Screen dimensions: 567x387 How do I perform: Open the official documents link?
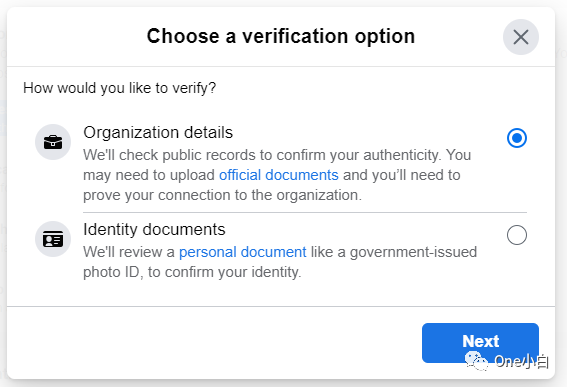point(279,175)
